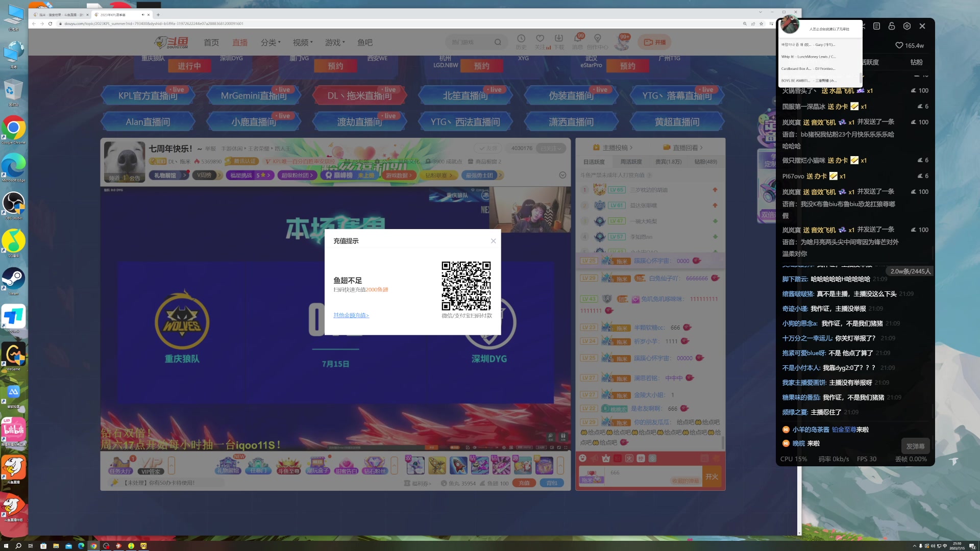Toggle the 粉 danmaku filter
This screenshot has height=551, width=980.
pos(617,459)
